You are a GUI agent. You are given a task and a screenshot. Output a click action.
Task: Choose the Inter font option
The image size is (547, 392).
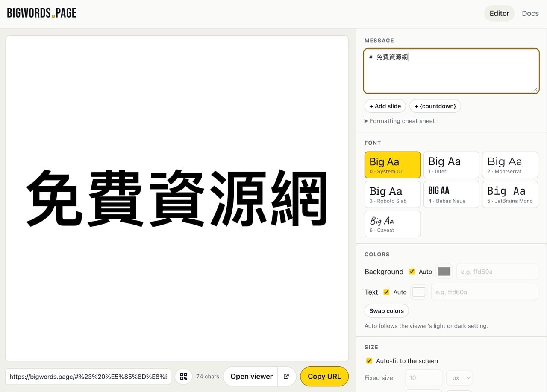(451, 165)
